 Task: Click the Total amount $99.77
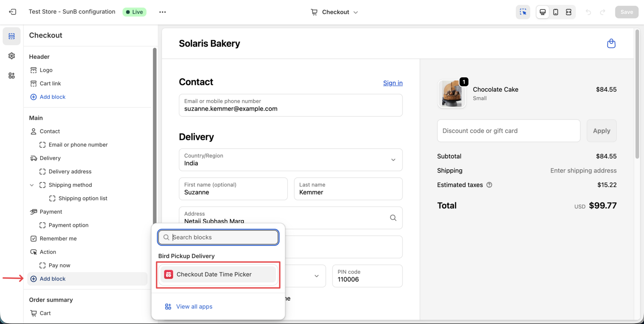(603, 206)
